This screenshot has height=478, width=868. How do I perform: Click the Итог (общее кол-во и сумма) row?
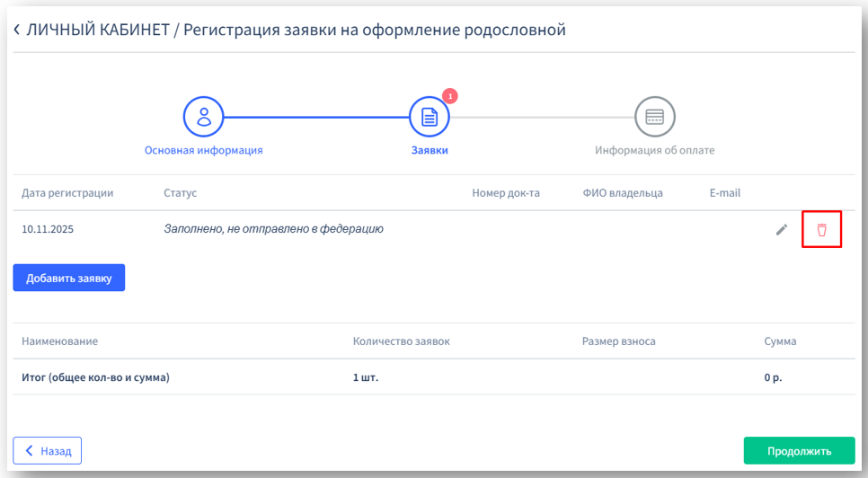click(95, 377)
